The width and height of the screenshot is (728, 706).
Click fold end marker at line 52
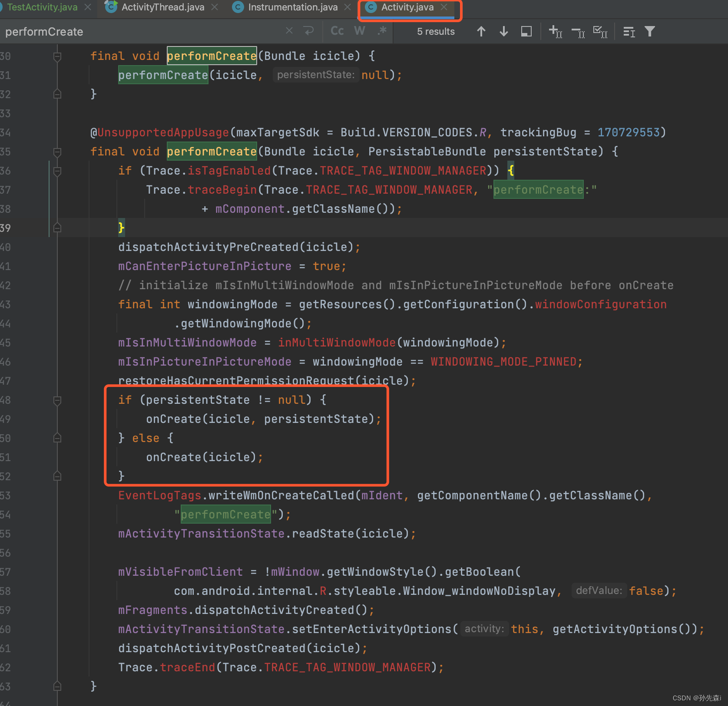(x=57, y=476)
